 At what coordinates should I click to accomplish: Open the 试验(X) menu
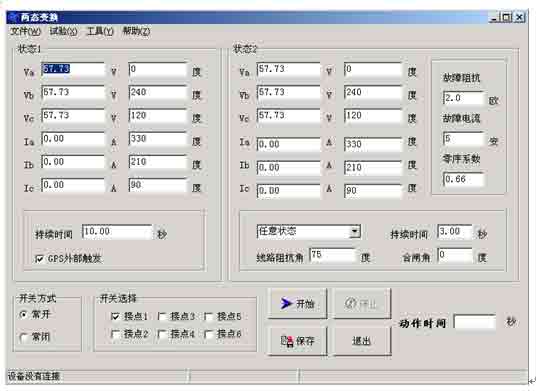coord(64,32)
